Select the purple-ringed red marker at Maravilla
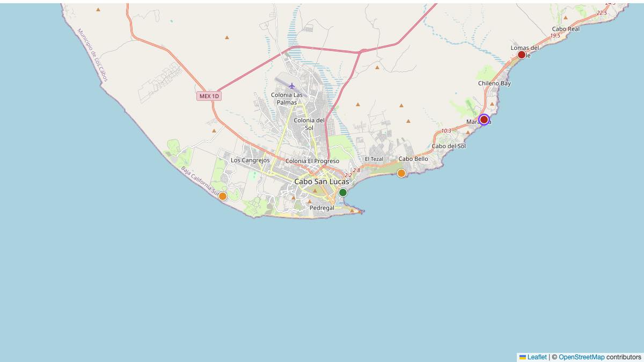This screenshot has height=362, width=644. coord(484,119)
